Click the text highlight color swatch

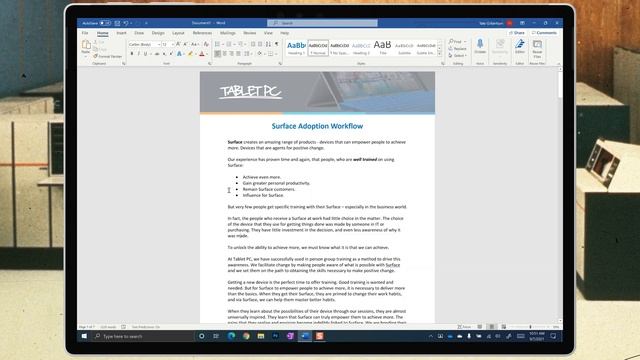(x=190, y=54)
